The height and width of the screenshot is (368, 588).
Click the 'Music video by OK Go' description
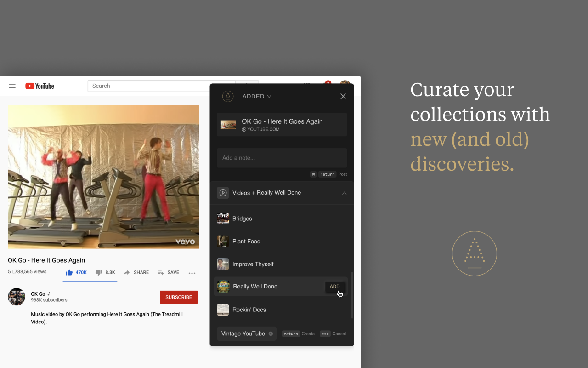click(x=107, y=318)
